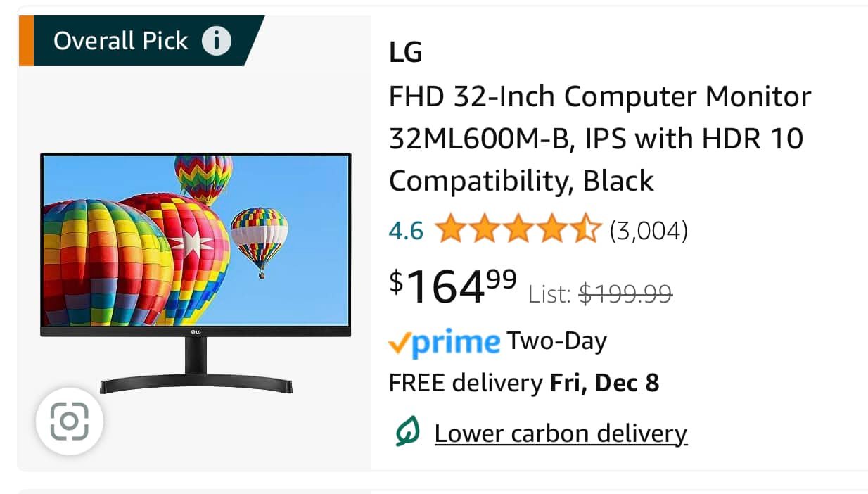Open the Lower carbon delivery link
Viewport: 868px width, 494px height.
tap(561, 433)
